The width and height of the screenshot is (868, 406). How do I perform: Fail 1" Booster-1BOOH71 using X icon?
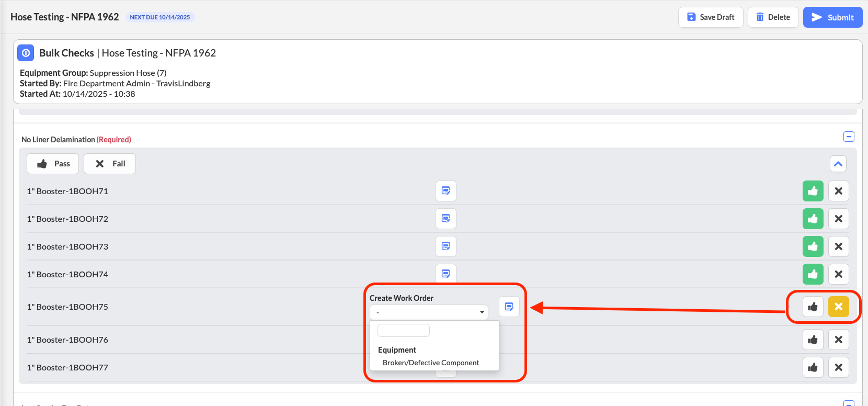click(x=838, y=191)
